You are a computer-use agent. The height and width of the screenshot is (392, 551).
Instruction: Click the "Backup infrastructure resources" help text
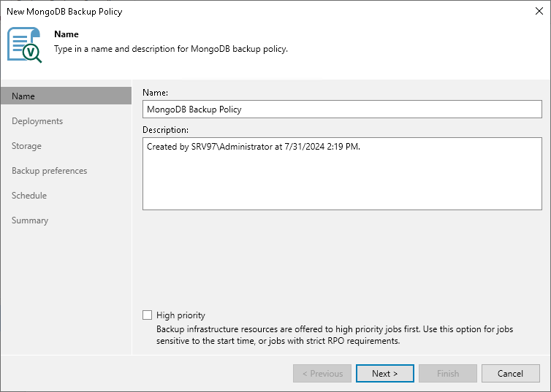pos(335,335)
